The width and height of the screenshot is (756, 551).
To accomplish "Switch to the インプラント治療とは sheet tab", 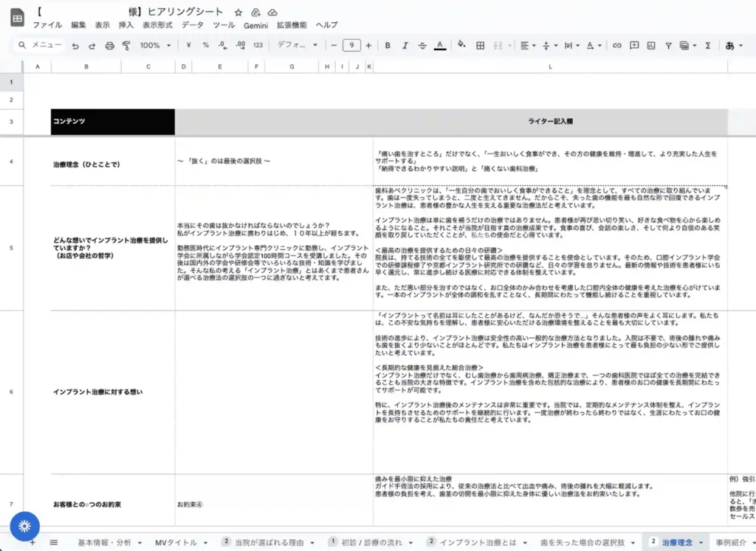I will (x=478, y=543).
